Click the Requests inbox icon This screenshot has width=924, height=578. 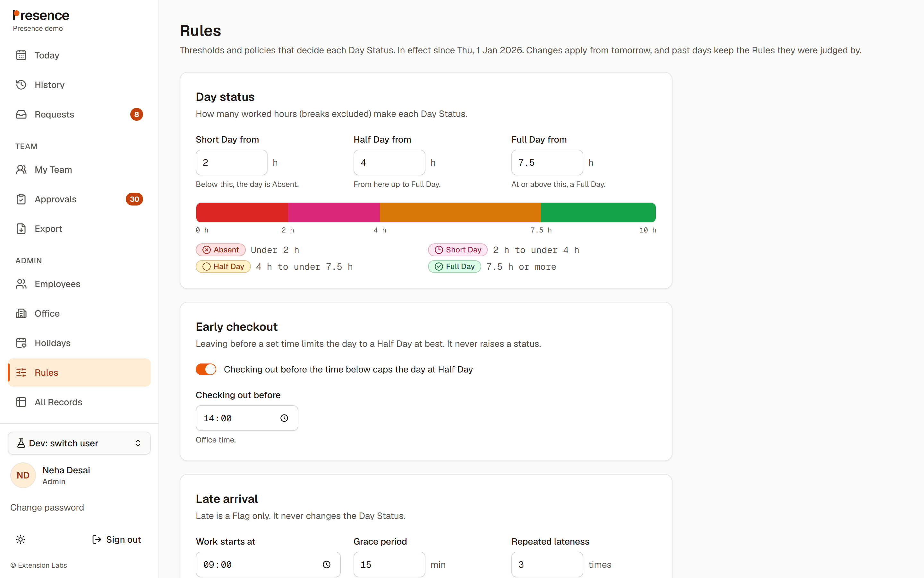[x=21, y=114]
